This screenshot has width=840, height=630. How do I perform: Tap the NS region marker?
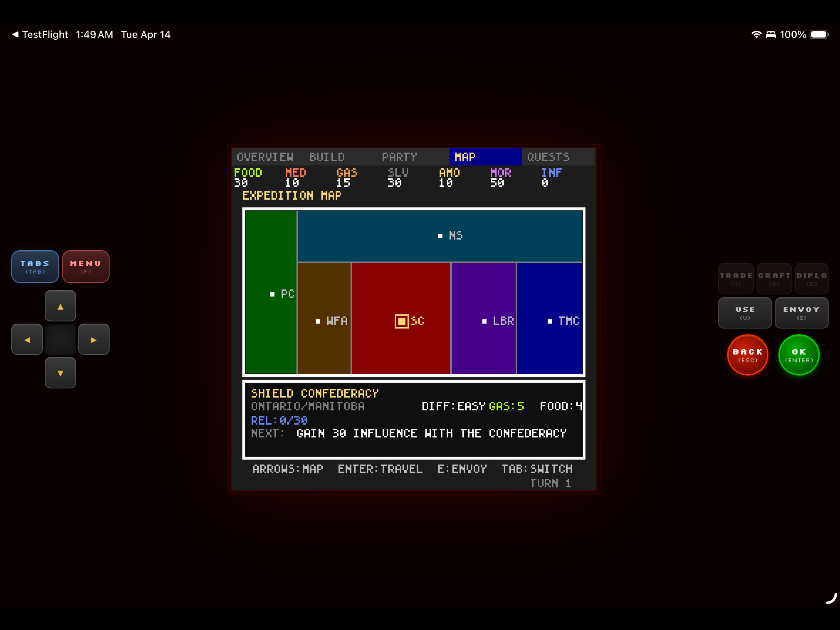point(440,236)
